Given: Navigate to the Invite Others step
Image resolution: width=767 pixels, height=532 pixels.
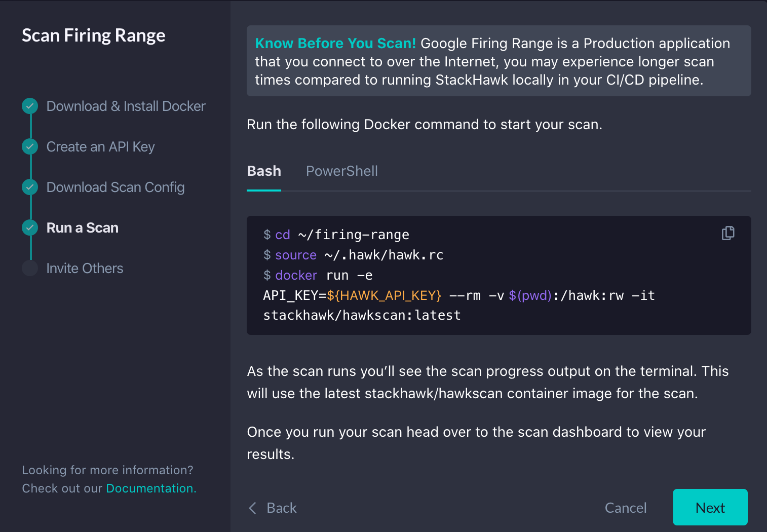Looking at the screenshot, I should point(85,269).
